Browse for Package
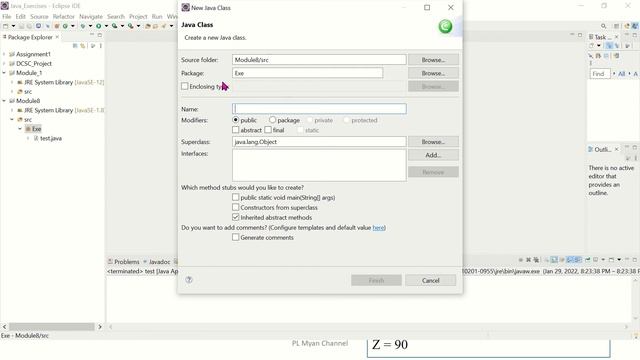Screen dimensions: 640x360 tap(433, 73)
